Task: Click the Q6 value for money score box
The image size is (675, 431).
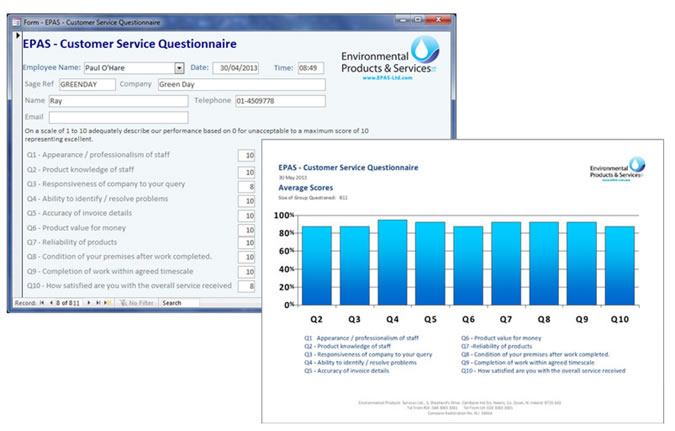Action: (247, 230)
